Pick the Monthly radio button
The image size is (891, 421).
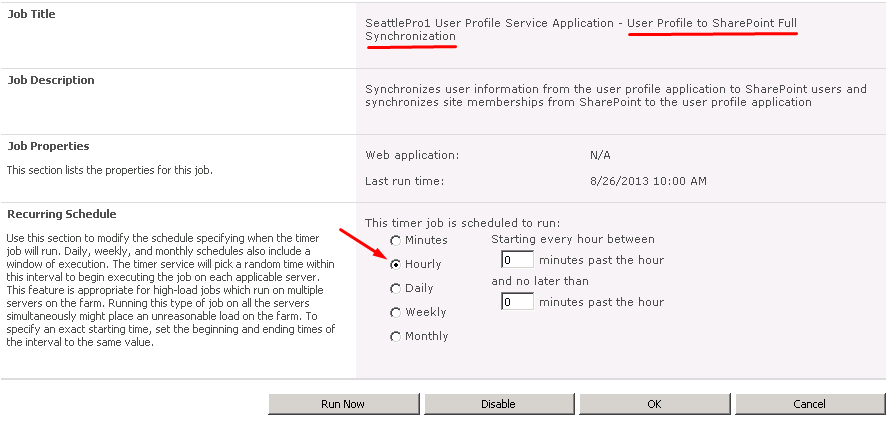coord(396,337)
